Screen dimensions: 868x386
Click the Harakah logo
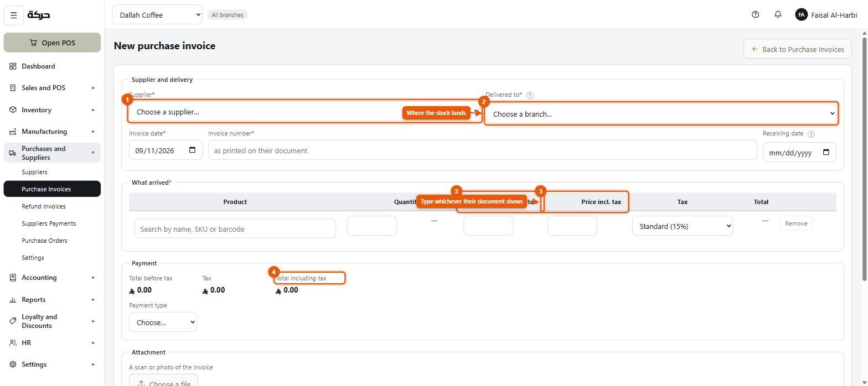(39, 15)
